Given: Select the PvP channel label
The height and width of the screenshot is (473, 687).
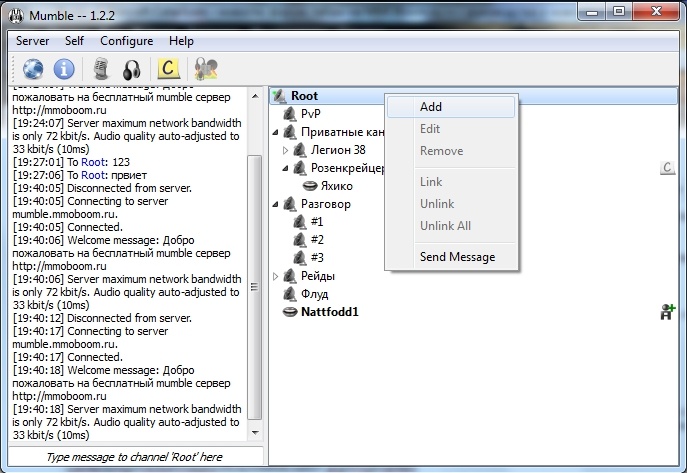Looking at the screenshot, I should click(x=311, y=114).
